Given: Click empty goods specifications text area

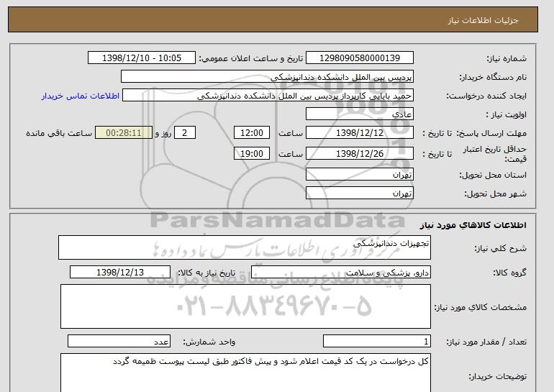Looking at the screenshot, I should click(245, 306).
